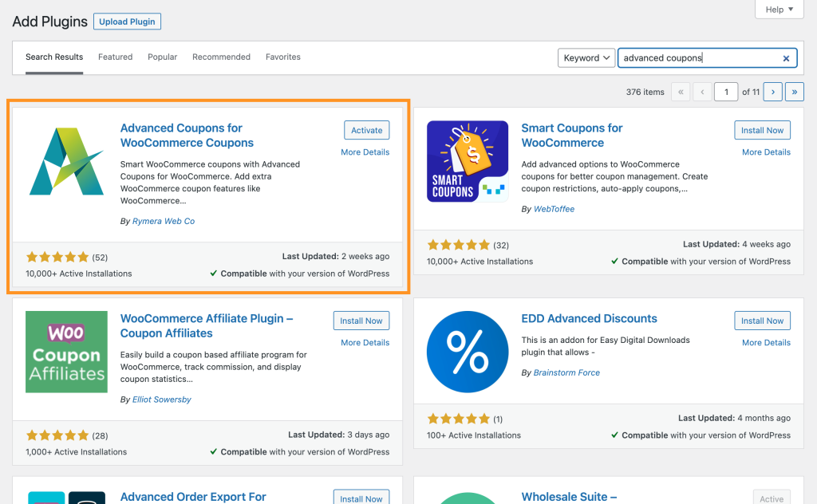Open the Keyword search type dropdown

pyautogui.click(x=586, y=57)
